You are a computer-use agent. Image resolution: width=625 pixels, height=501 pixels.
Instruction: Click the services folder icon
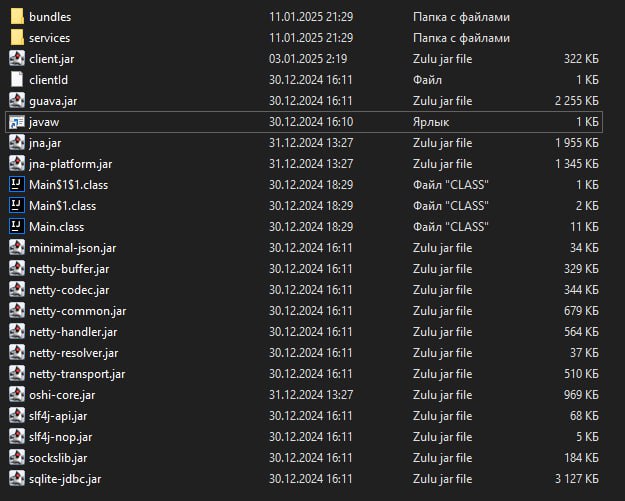pos(16,38)
